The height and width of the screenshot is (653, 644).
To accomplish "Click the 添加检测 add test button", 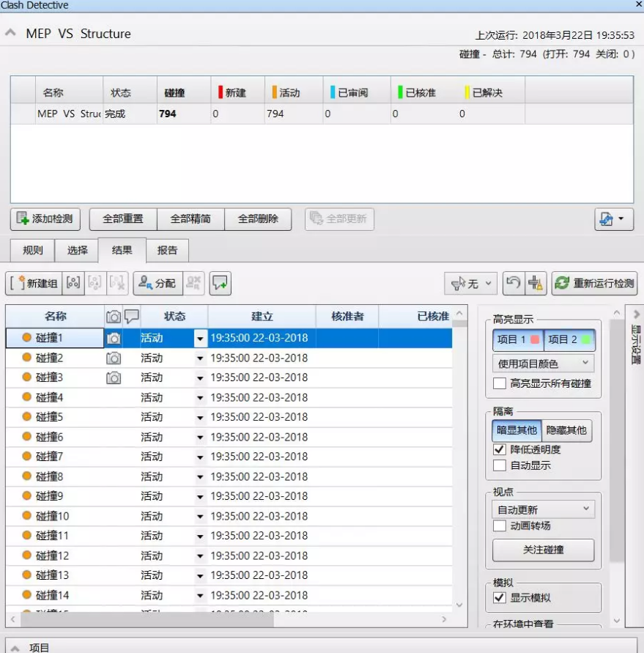I will coord(45,219).
